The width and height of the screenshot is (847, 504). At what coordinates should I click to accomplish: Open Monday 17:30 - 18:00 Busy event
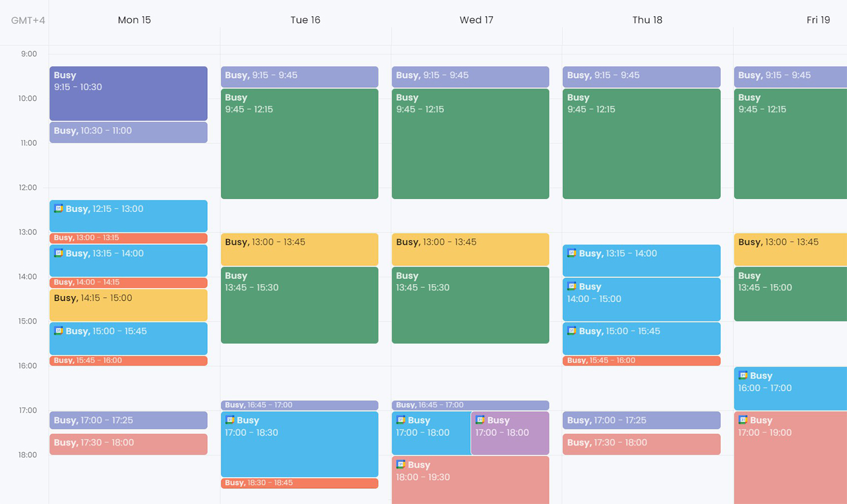pyautogui.click(x=128, y=444)
